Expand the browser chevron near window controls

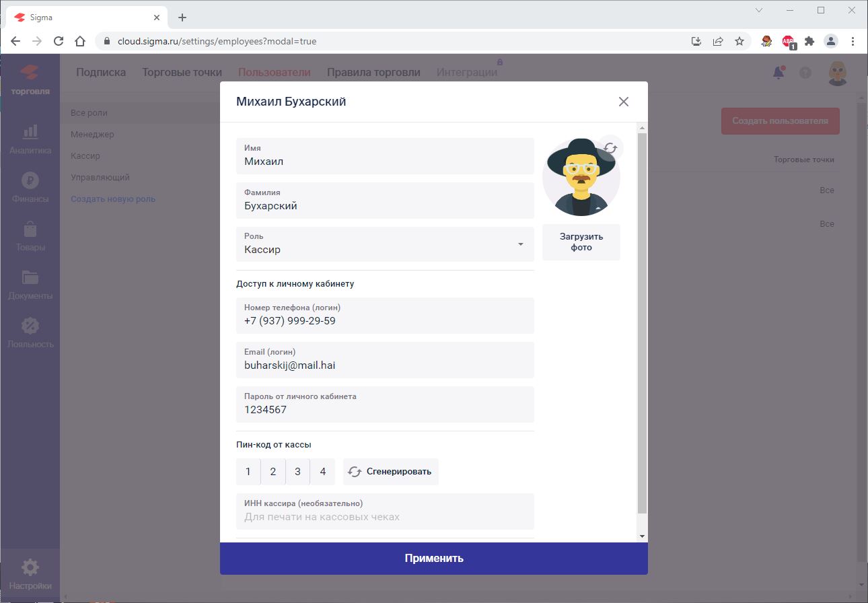[758, 9]
